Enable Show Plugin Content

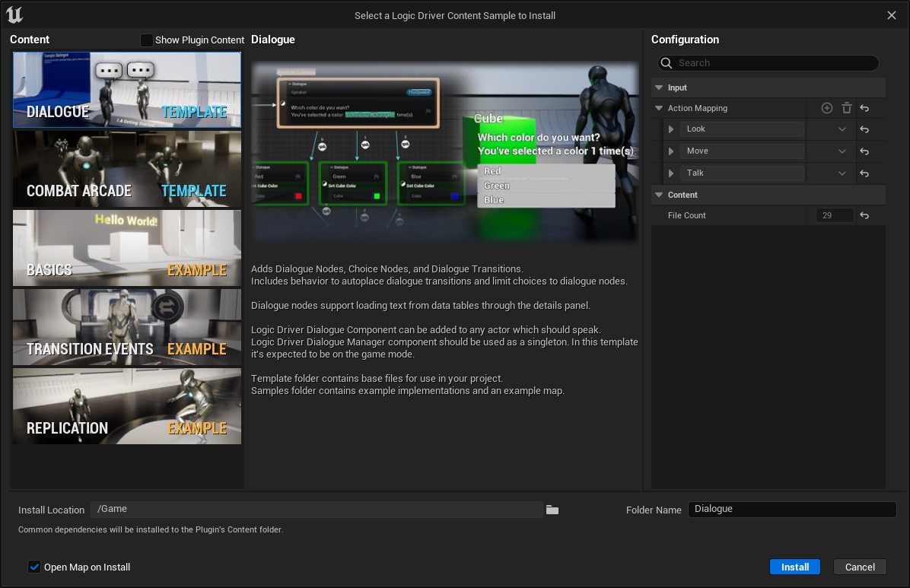point(147,40)
